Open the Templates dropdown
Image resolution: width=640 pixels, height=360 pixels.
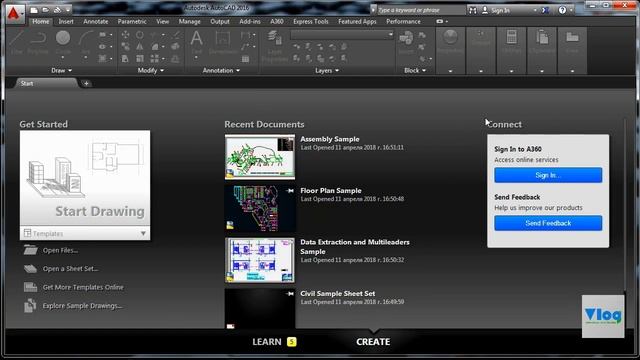pos(85,233)
